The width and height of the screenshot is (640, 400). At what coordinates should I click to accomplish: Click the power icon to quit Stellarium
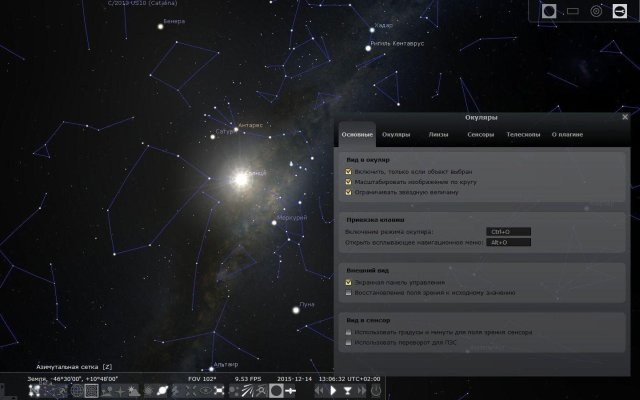375,390
